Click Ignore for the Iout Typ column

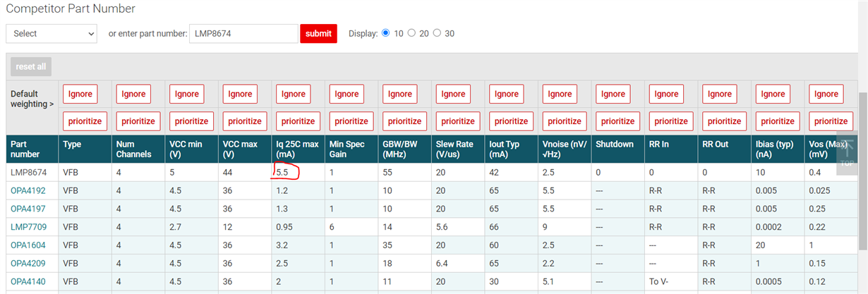point(507,94)
